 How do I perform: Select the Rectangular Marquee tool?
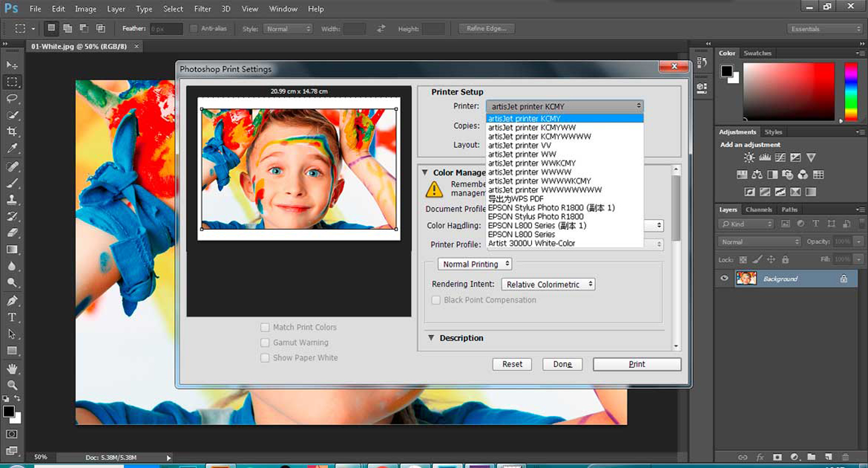(12, 82)
